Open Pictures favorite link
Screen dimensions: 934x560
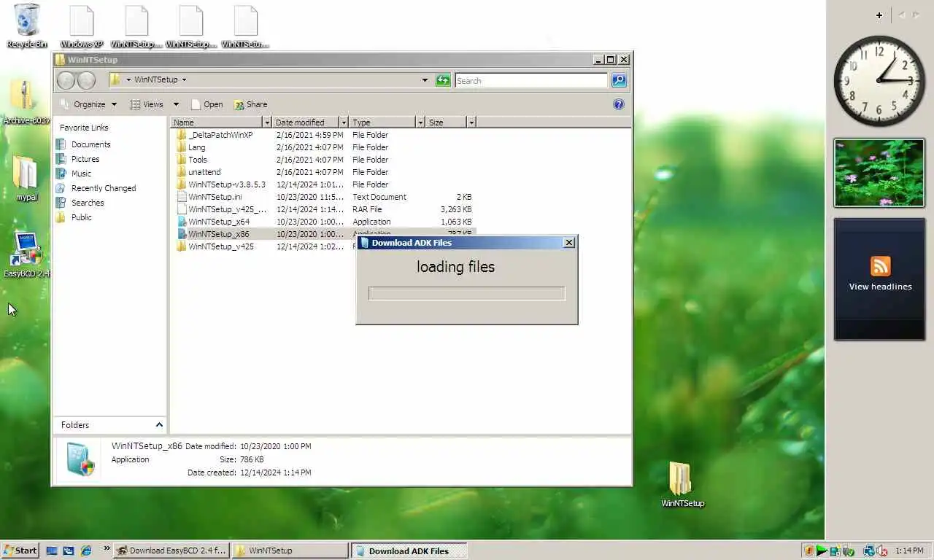point(78,159)
